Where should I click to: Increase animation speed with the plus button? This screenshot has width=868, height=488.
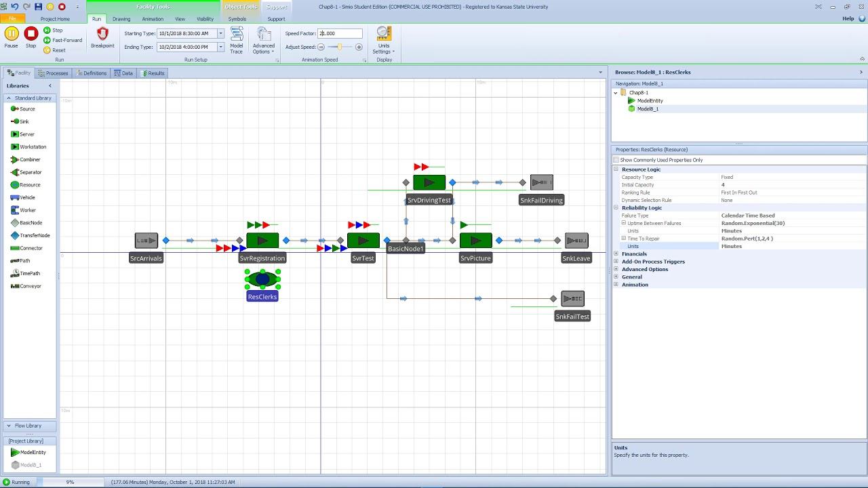359,47
